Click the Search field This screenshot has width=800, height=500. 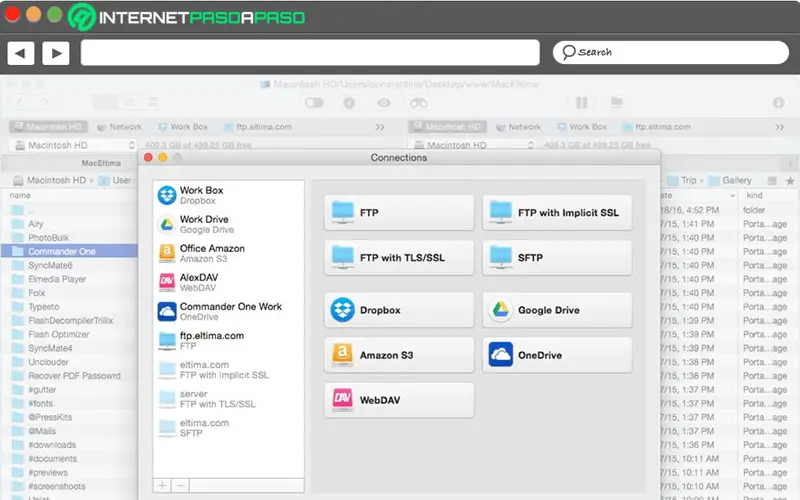tap(670, 52)
